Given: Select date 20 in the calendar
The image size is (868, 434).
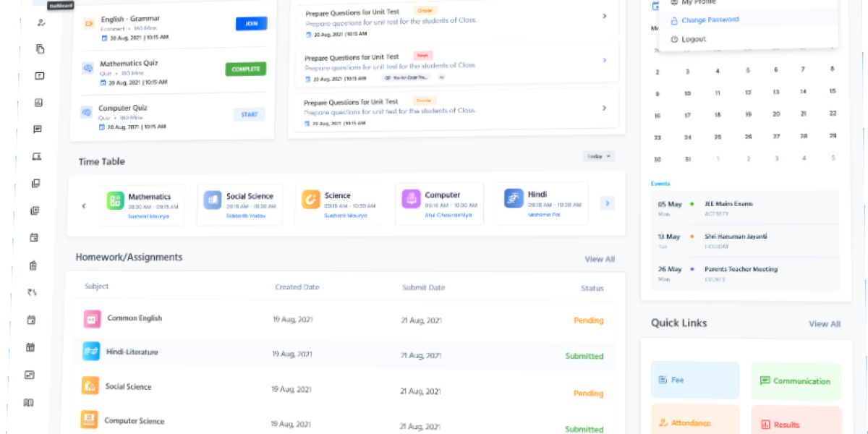Looking at the screenshot, I should pyautogui.click(x=776, y=114).
